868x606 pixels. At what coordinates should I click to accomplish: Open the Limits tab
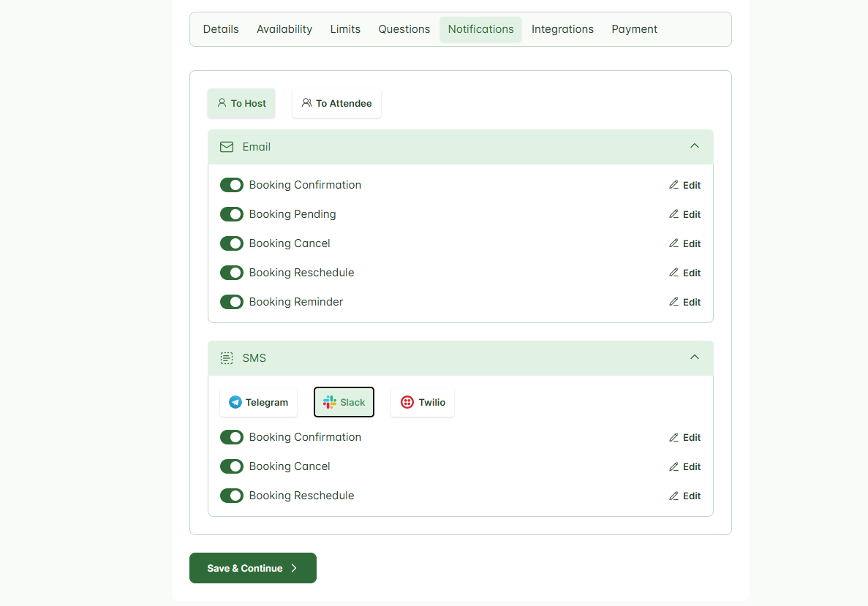pyautogui.click(x=345, y=29)
